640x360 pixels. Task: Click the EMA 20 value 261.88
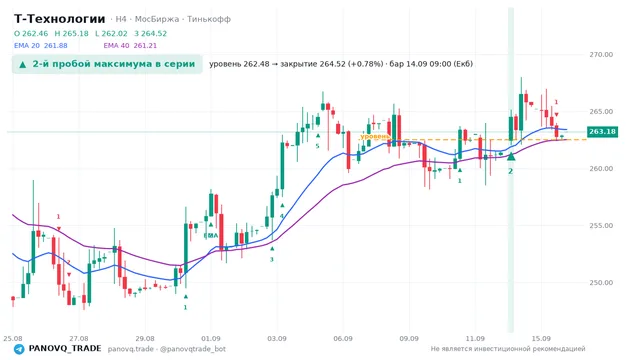tap(56, 46)
